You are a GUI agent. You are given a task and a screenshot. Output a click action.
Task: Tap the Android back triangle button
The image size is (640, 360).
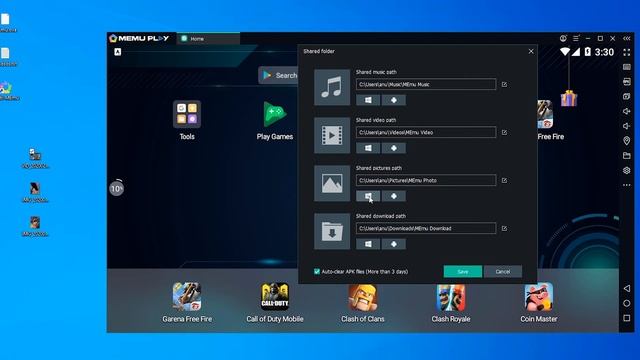[x=627, y=288]
